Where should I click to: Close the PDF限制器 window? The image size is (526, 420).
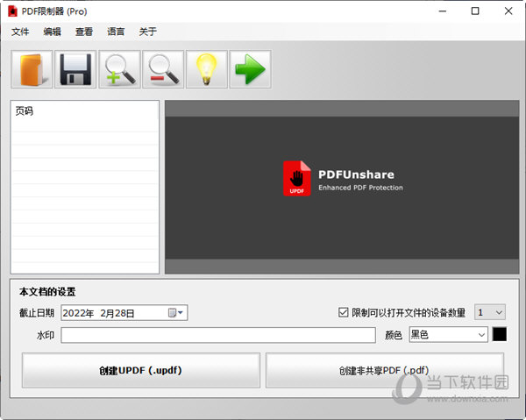click(x=508, y=11)
